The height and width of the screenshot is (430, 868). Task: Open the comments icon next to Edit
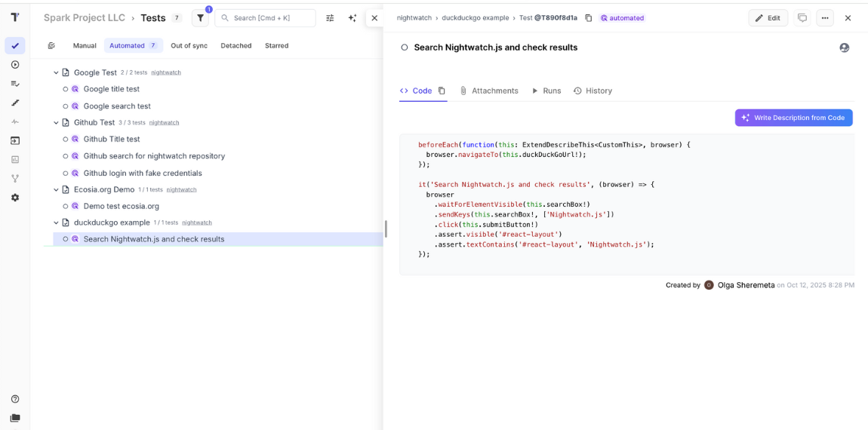tap(802, 18)
